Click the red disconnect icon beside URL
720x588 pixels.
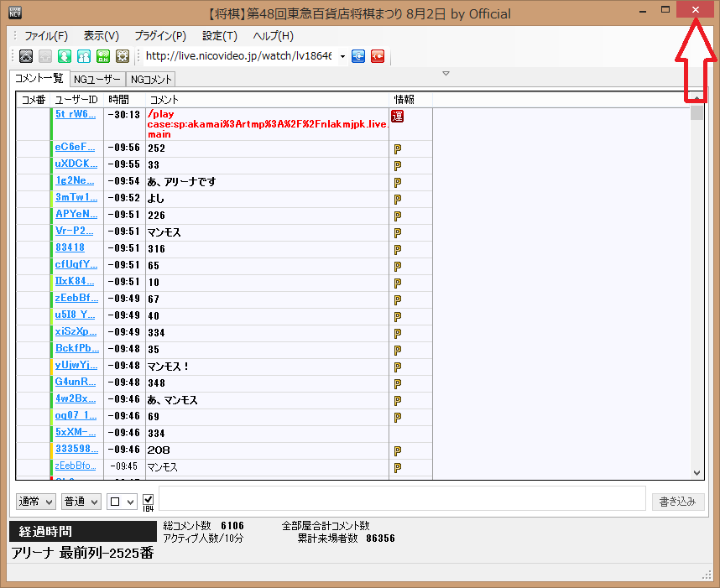378,56
